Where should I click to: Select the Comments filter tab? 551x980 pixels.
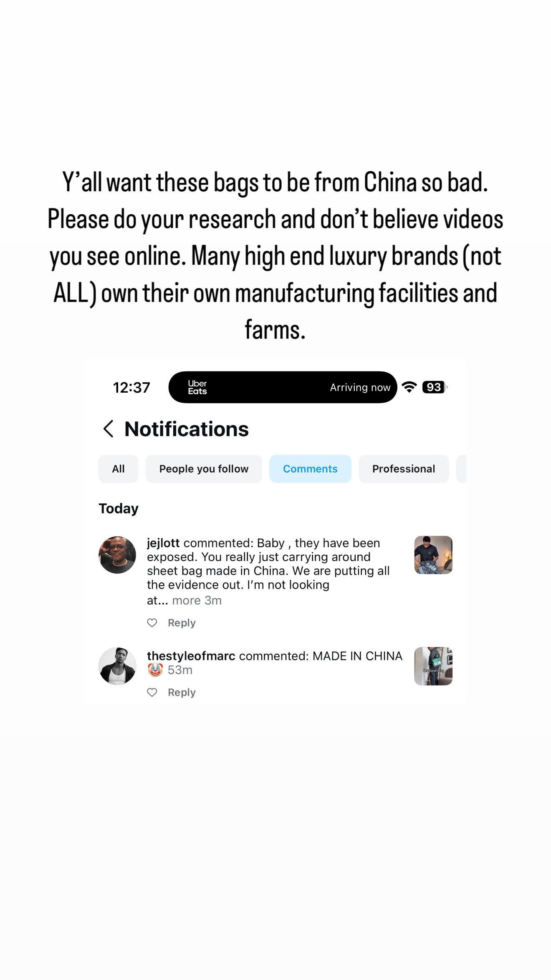[310, 469]
